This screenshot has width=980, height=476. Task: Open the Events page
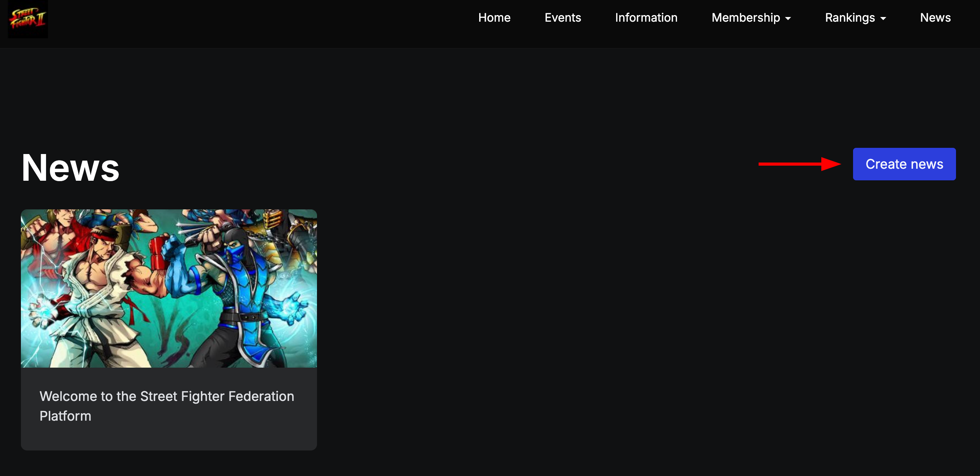[563, 18]
